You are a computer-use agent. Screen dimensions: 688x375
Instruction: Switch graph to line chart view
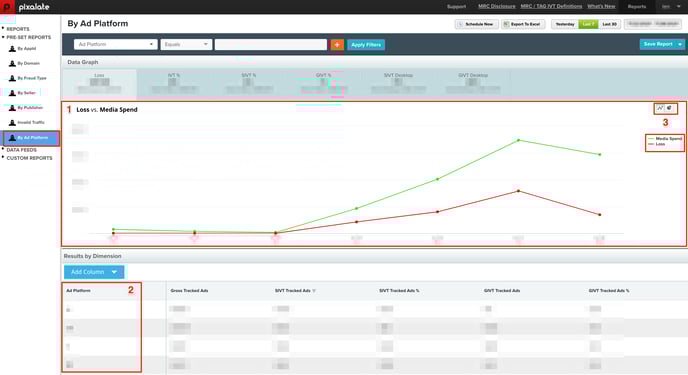pos(660,108)
